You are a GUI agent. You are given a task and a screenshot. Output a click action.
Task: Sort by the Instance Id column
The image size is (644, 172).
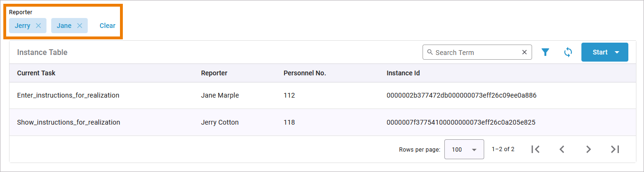403,73
